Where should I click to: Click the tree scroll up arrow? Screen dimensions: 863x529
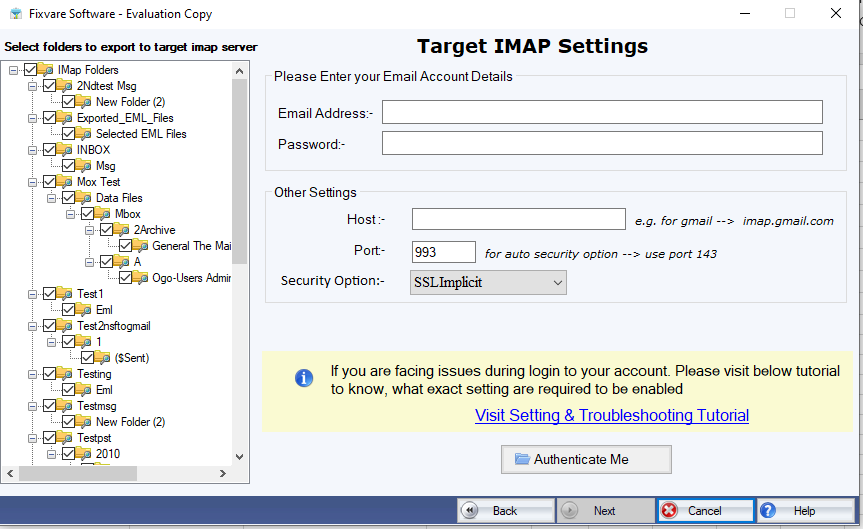pos(239,71)
